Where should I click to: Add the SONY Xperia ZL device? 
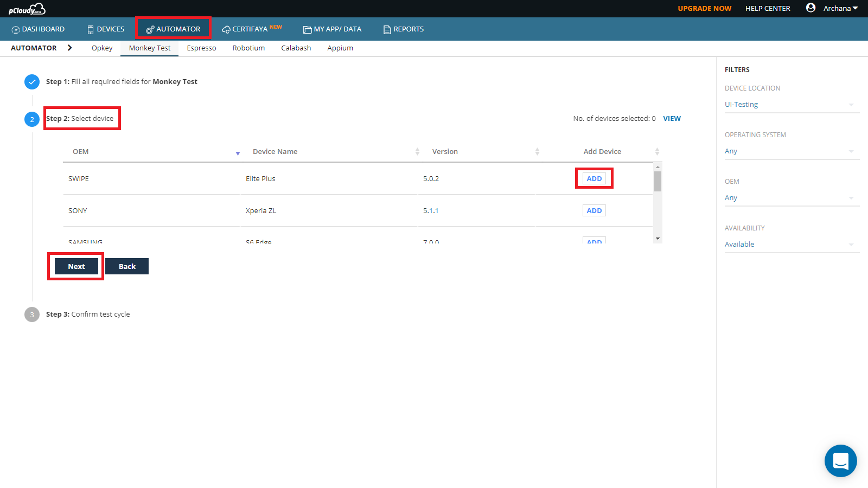click(594, 210)
